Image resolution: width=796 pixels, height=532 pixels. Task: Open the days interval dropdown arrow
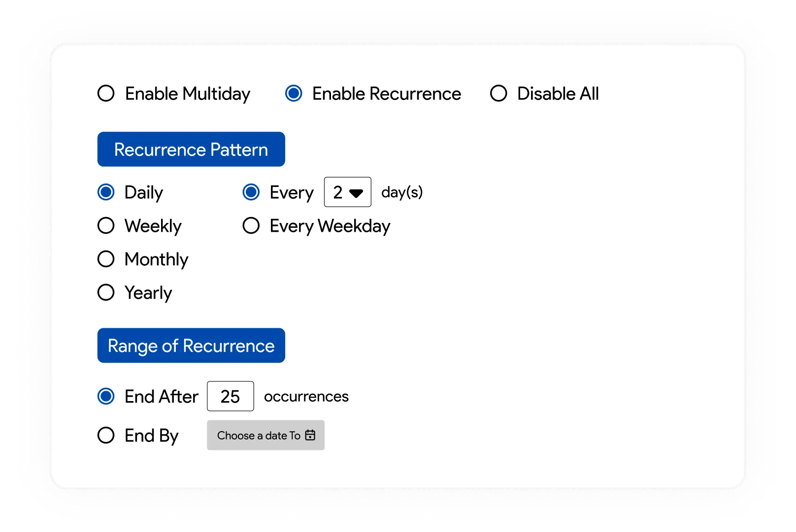[x=356, y=193]
